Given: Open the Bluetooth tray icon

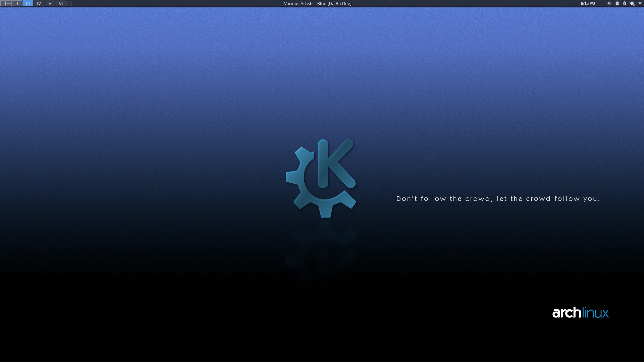Looking at the screenshot, I should coord(625,3).
